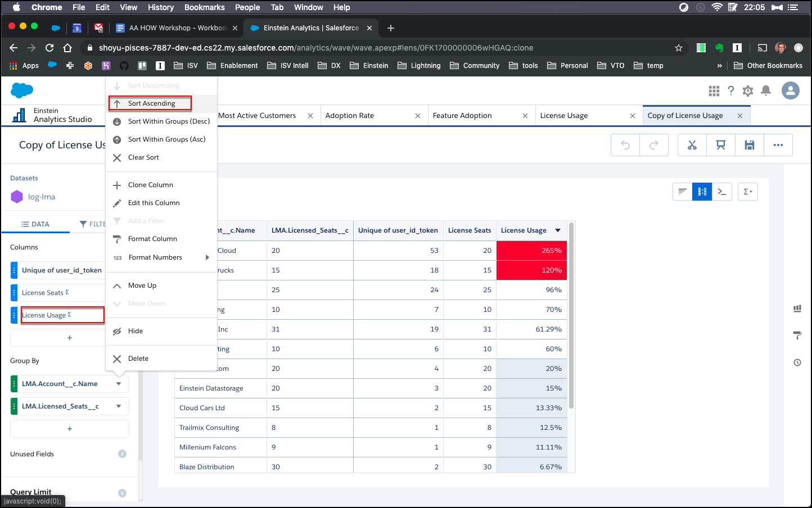Open the chart properties panel icon

(x=797, y=309)
